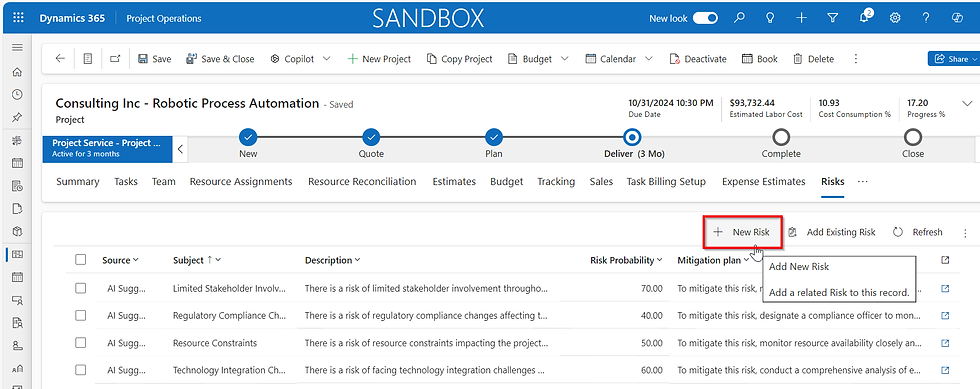Click Book command
Viewport: 980px width, 389px height.
click(x=759, y=59)
